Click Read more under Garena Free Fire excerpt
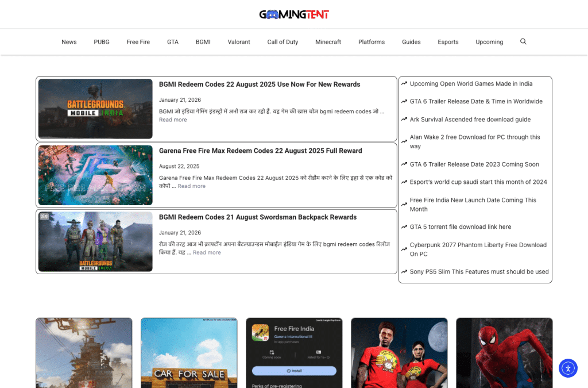The width and height of the screenshot is (588, 388). 191,186
